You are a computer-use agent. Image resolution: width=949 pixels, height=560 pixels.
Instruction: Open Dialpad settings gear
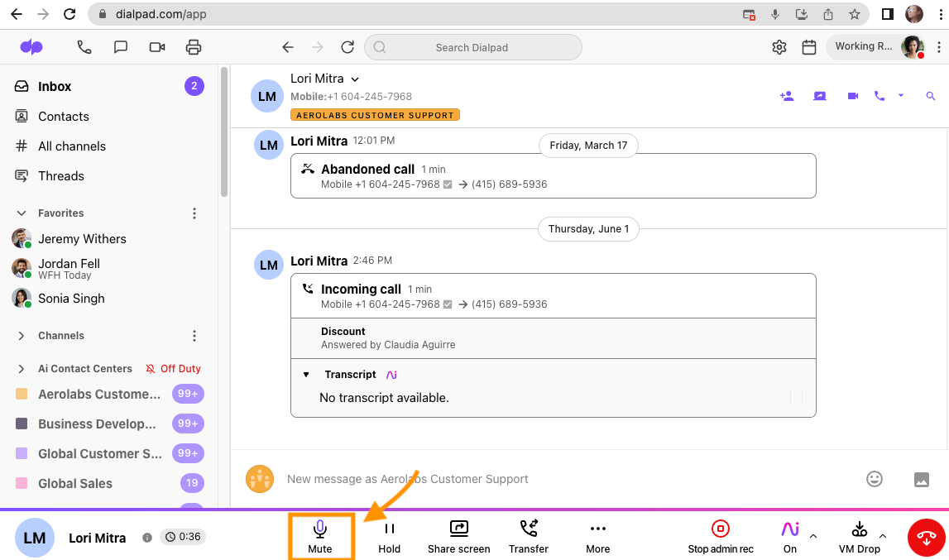pos(779,47)
